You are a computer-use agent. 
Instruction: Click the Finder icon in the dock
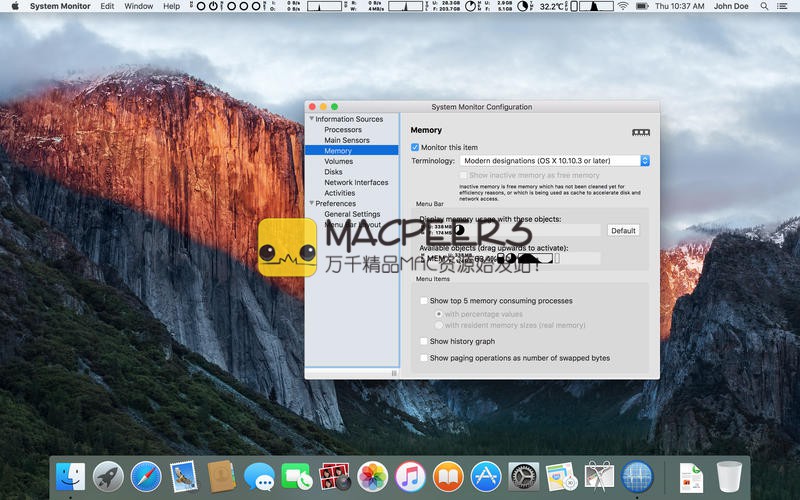click(x=70, y=476)
